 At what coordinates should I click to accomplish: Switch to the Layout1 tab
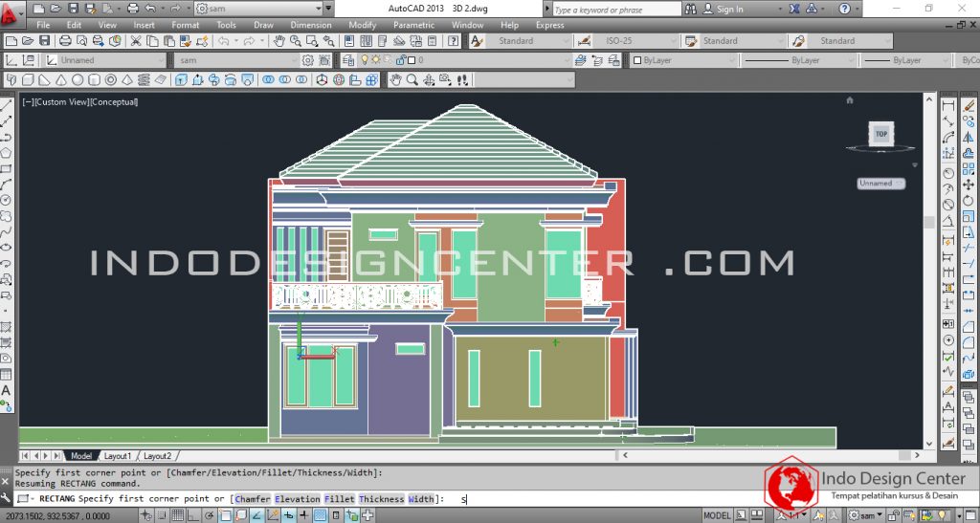118,456
